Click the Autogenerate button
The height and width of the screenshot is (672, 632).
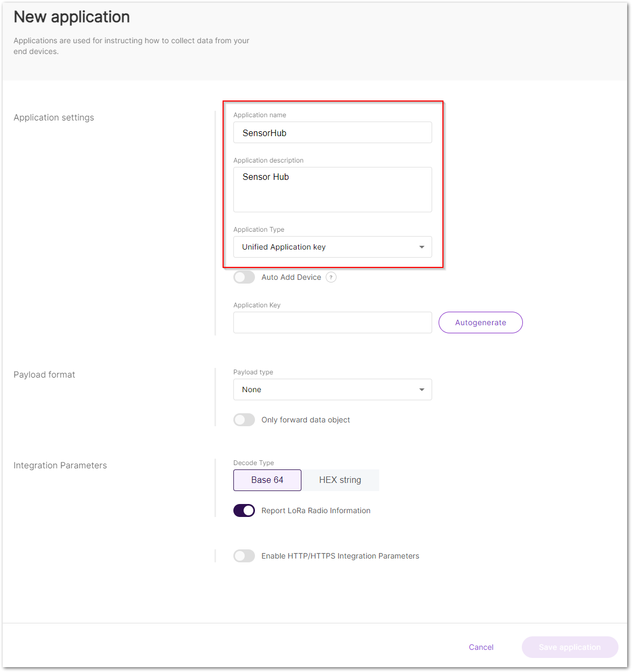(481, 322)
